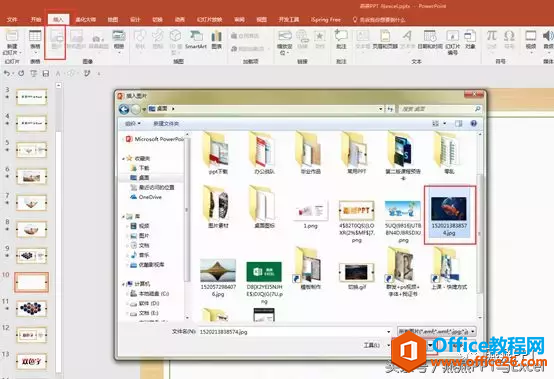Open the Insert ribbon tab
Screen dimensions: 554x379
click(58, 19)
